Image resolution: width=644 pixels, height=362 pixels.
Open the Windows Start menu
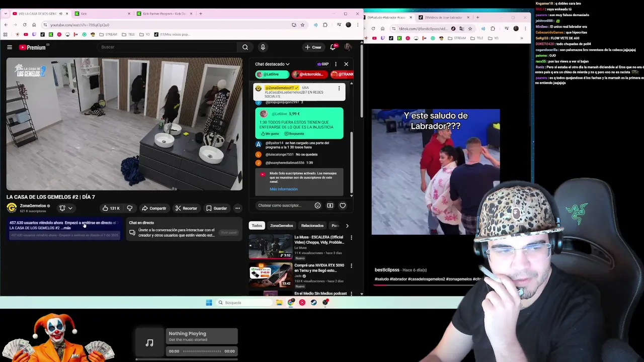[x=209, y=303]
